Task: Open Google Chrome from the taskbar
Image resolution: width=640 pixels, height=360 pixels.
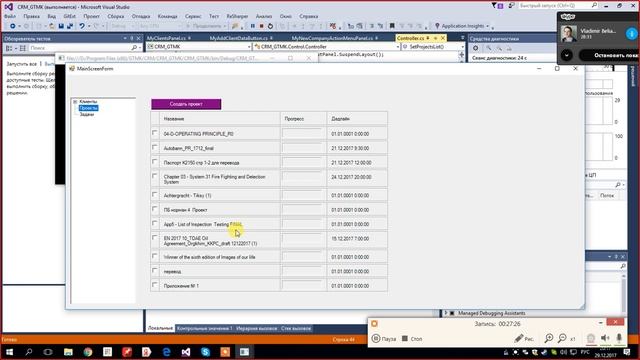Action: (x=88, y=352)
